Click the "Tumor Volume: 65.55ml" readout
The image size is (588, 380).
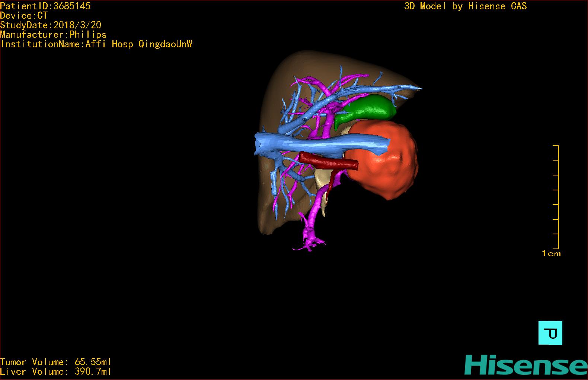pyautogui.click(x=56, y=362)
